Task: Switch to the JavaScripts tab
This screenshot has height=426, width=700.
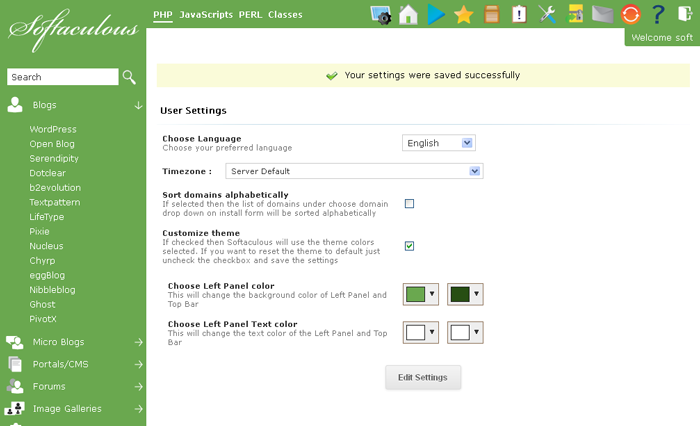Action: [x=206, y=15]
